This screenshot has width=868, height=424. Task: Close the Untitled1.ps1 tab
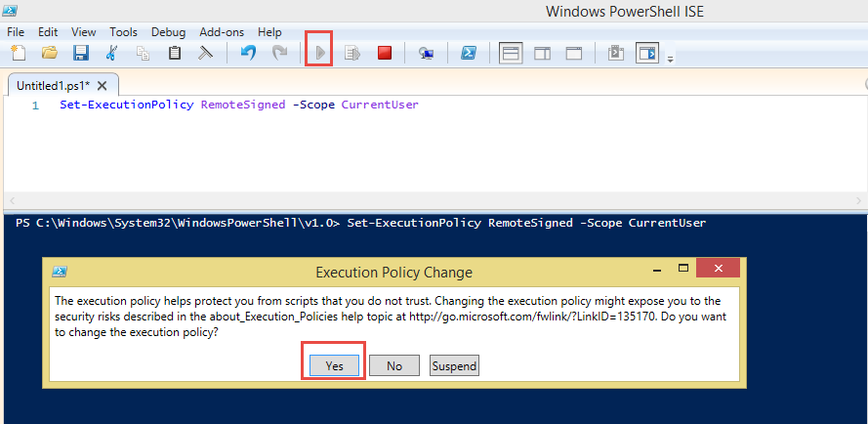[x=102, y=86]
